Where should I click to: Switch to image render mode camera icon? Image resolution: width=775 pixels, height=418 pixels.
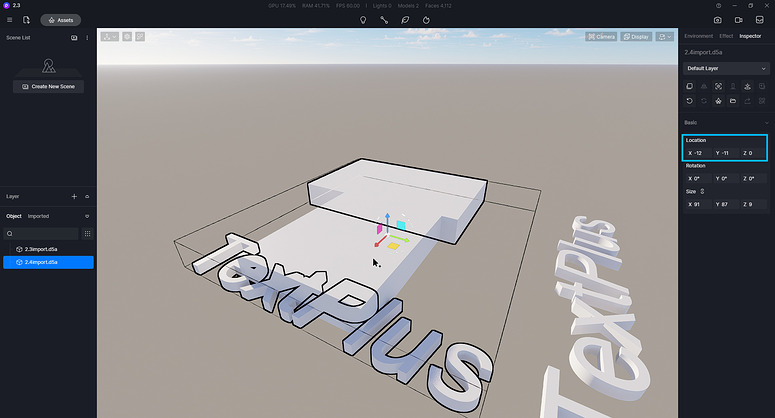[718, 20]
